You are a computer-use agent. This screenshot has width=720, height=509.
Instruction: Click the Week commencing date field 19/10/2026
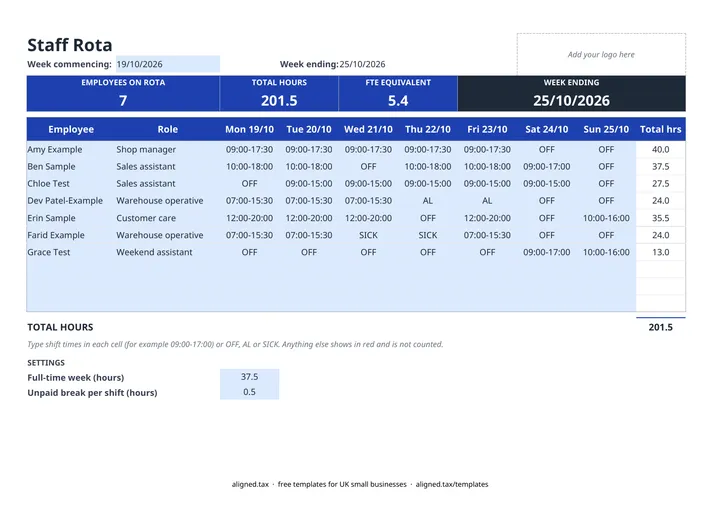[168, 64]
